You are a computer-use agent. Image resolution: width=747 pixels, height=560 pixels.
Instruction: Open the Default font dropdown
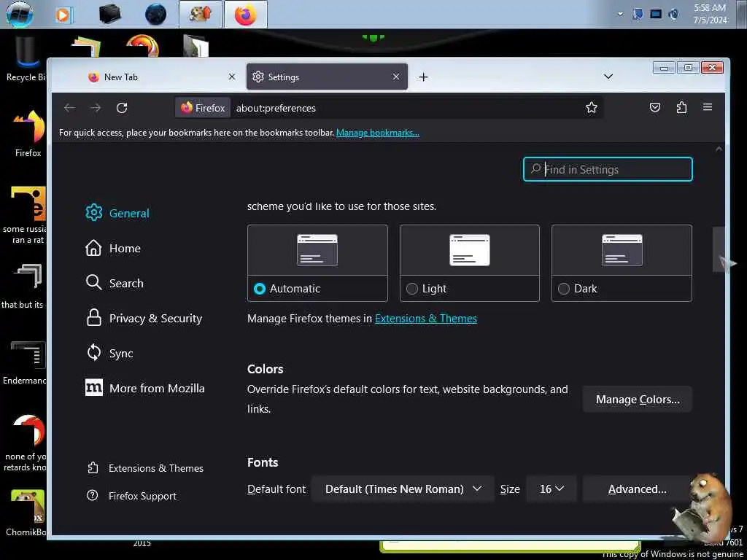click(x=403, y=489)
